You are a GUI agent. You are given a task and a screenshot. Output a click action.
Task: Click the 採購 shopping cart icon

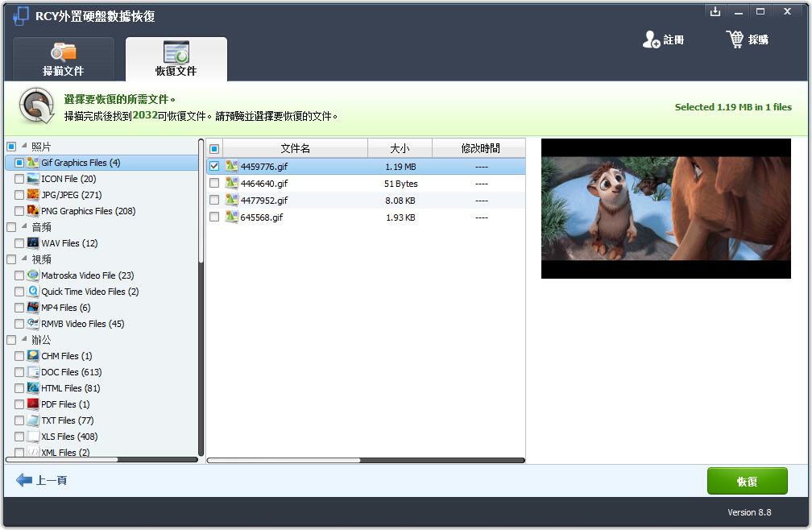tap(735, 39)
